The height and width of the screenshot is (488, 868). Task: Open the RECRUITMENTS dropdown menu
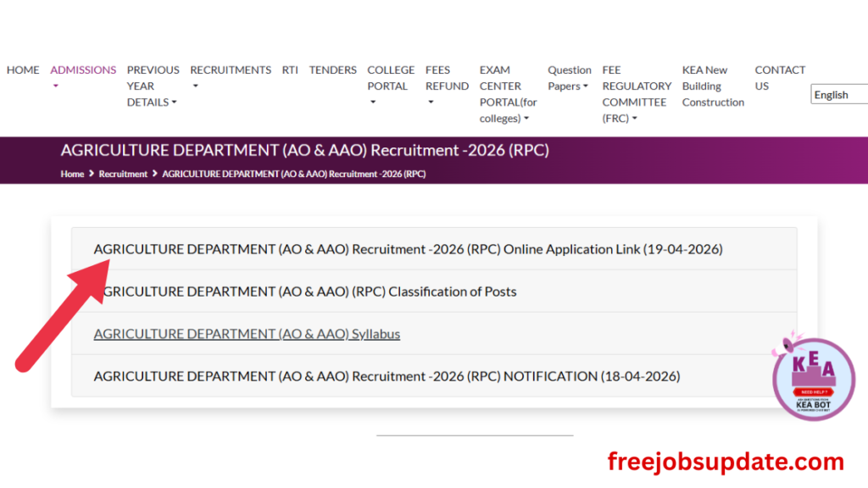pyautogui.click(x=230, y=70)
